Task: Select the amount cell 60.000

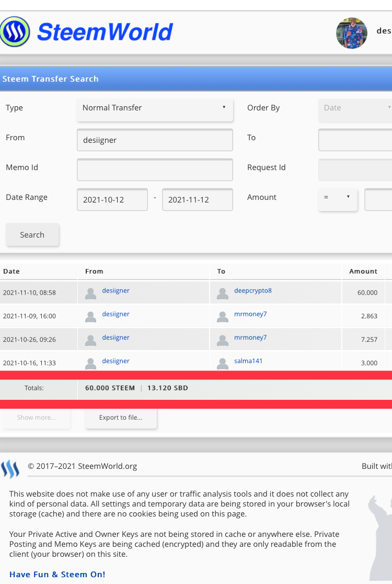Action: point(367,293)
